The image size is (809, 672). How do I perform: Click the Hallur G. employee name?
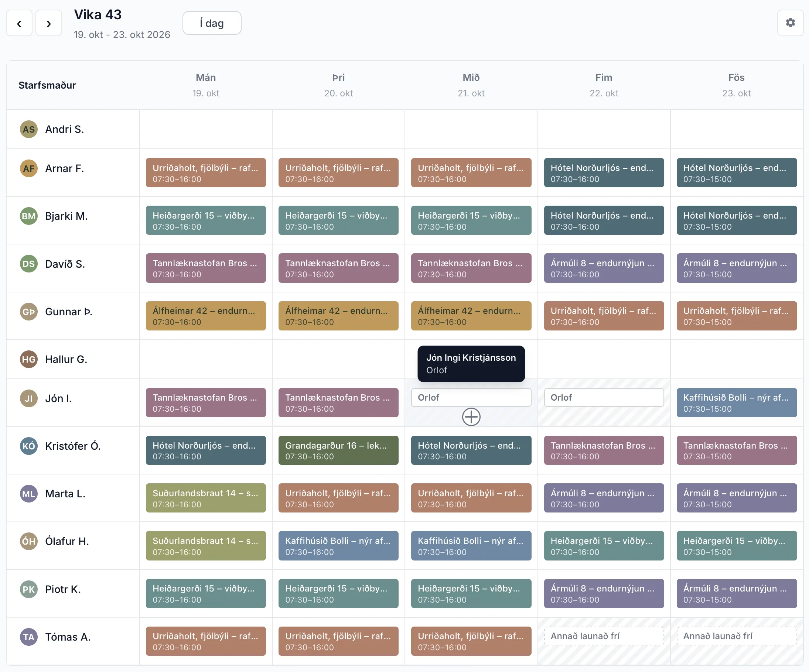(x=66, y=359)
